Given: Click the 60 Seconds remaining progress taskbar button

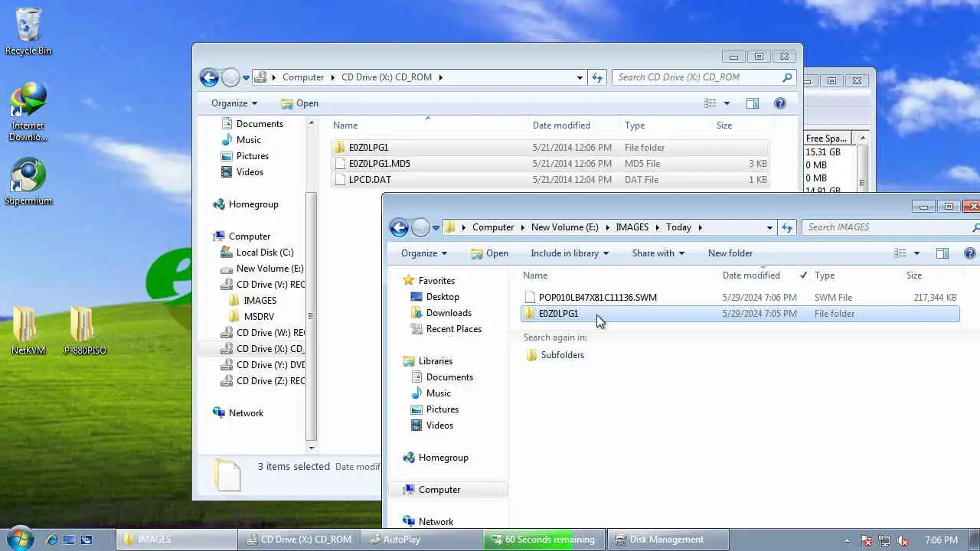Looking at the screenshot, I should (544, 540).
